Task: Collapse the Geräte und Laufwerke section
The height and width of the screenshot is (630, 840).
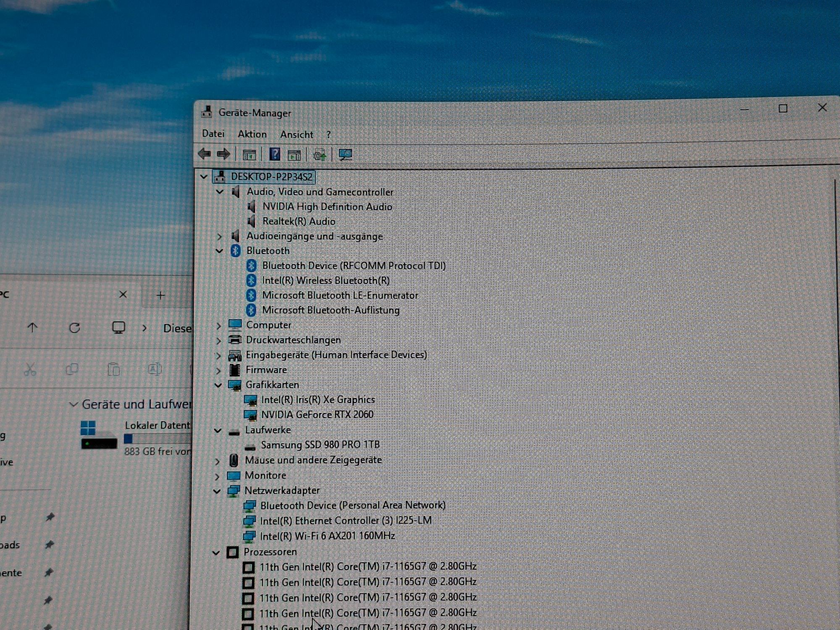Action: (x=73, y=404)
